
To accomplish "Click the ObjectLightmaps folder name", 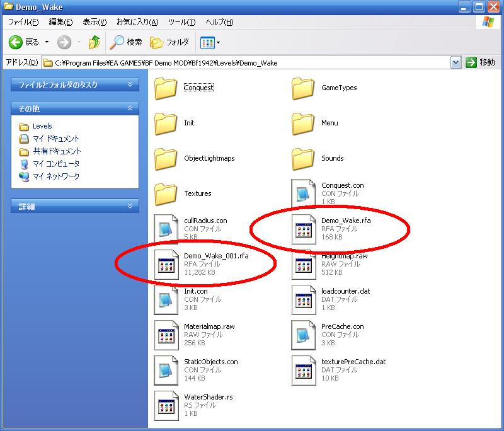I will (209, 158).
